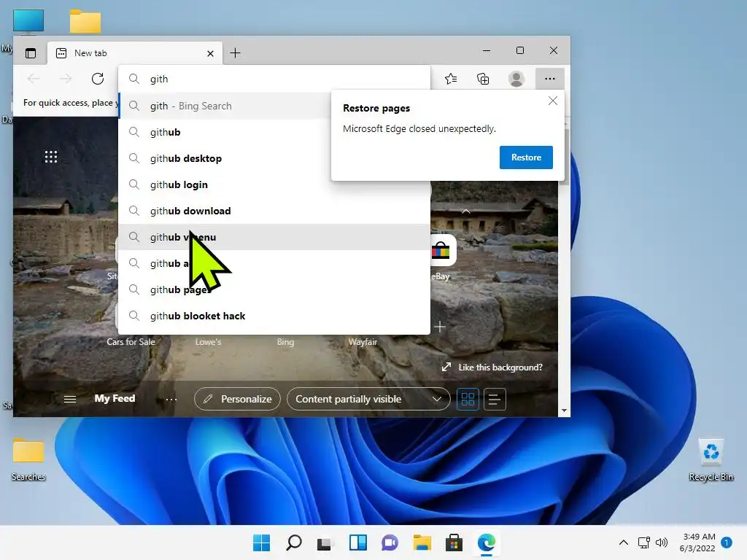Pick 'github download' suggestion

tap(274, 211)
